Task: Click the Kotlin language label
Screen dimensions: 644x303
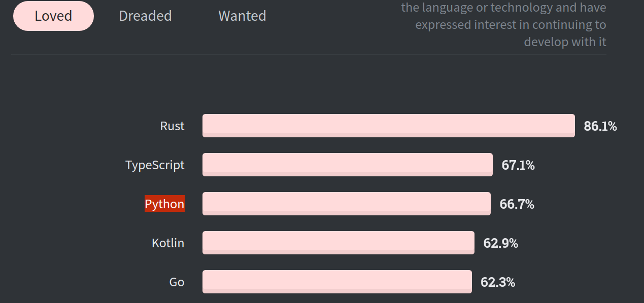Action: pyautogui.click(x=168, y=243)
